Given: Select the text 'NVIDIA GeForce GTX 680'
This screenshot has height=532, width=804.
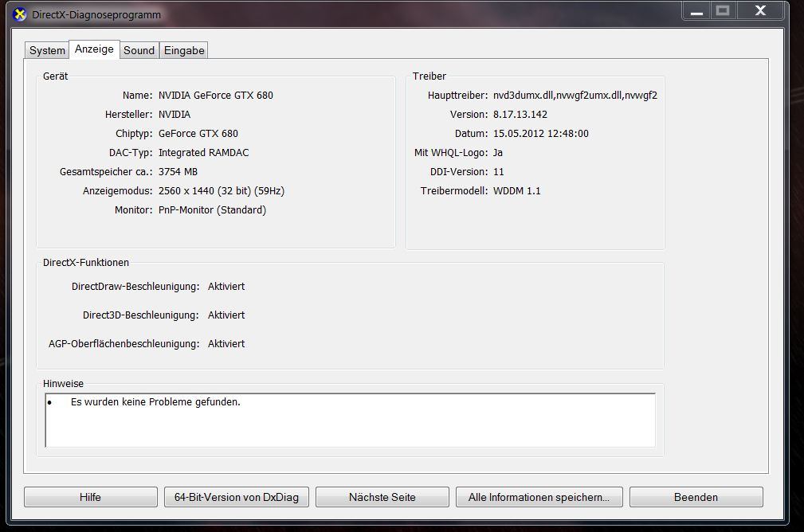Looking at the screenshot, I should (x=215, y=96).
